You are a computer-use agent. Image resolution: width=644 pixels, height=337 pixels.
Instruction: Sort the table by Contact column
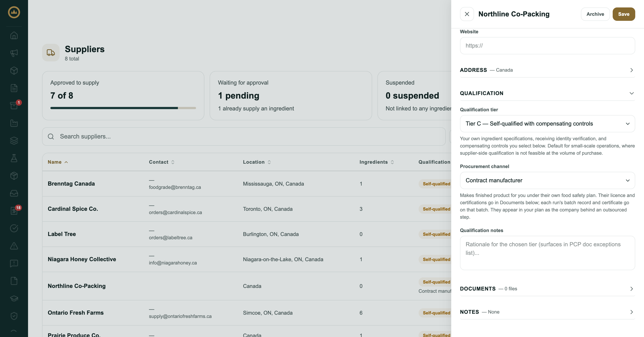[162, 162]
